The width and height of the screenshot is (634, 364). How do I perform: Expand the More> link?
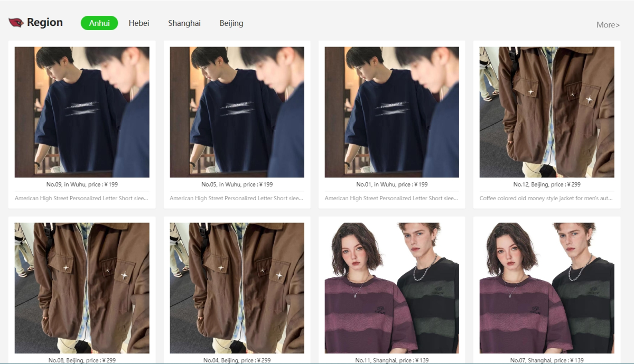click(x=608, y=25)
